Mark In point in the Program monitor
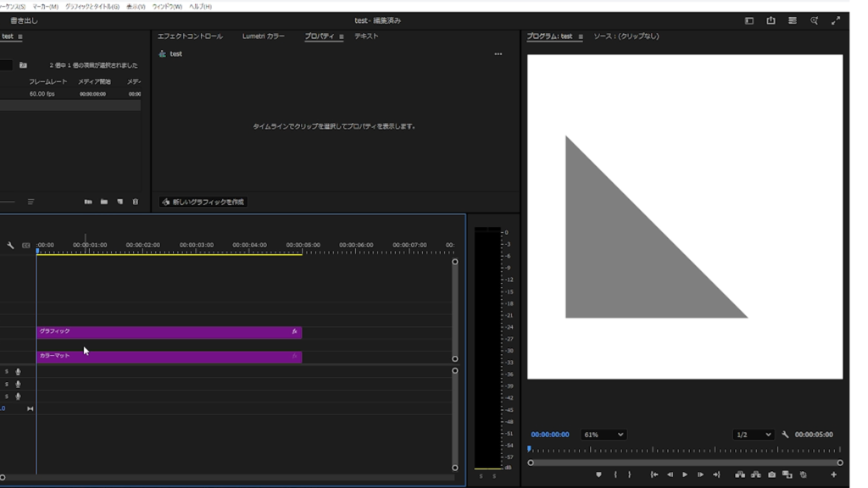The width and height of the screenshot is (868, 488). (615, 474)
